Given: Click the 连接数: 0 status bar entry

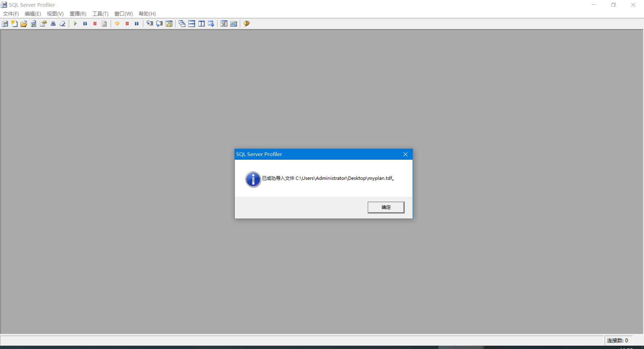Looking at the screenshot, I should click(618, 340).
